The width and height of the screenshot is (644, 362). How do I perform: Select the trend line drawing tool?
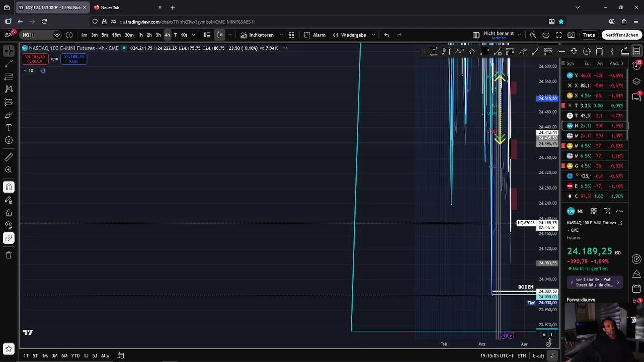coord(9,64)
